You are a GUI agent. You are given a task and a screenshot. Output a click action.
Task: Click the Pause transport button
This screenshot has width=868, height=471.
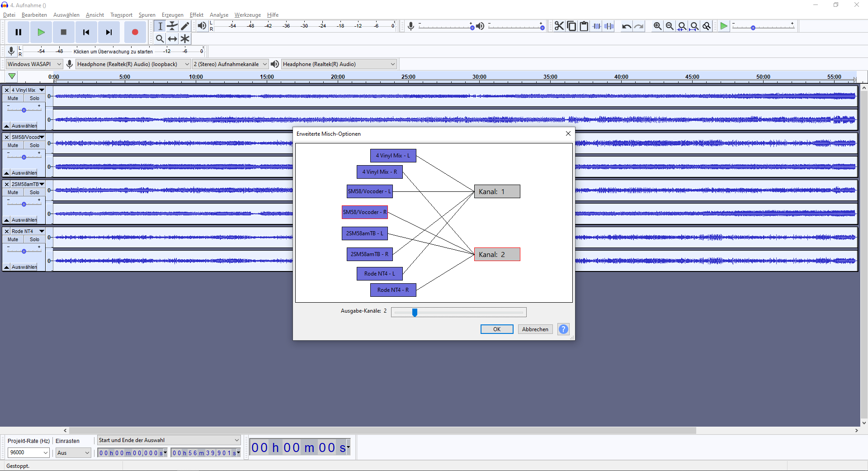pyautogui.click(x=19, y=32)
